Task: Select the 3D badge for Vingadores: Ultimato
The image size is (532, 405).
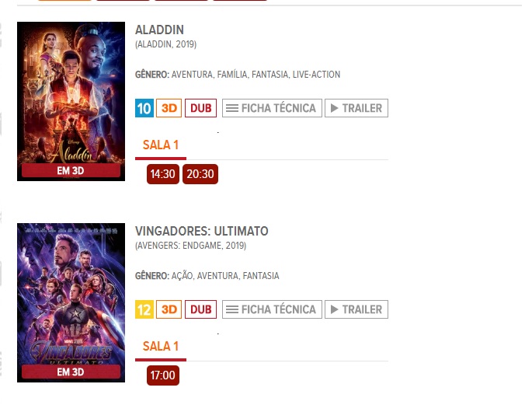Action: coord(169,309)
